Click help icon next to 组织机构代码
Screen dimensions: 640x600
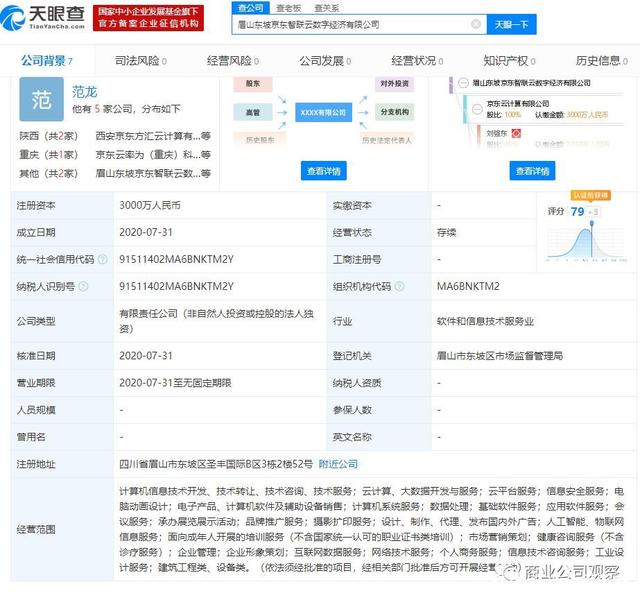[400, 287]
